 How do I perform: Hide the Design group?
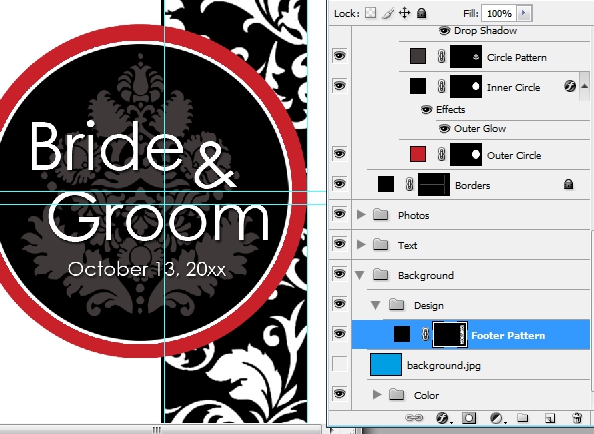[339, 304]
